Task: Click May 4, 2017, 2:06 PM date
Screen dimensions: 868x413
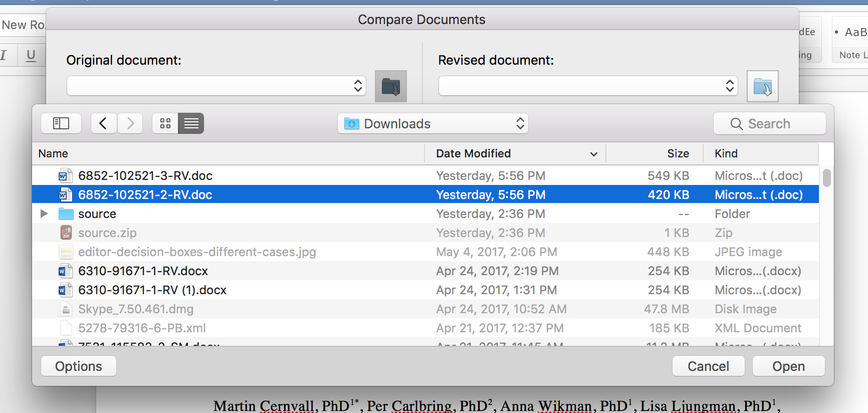Action: [497, 252]
